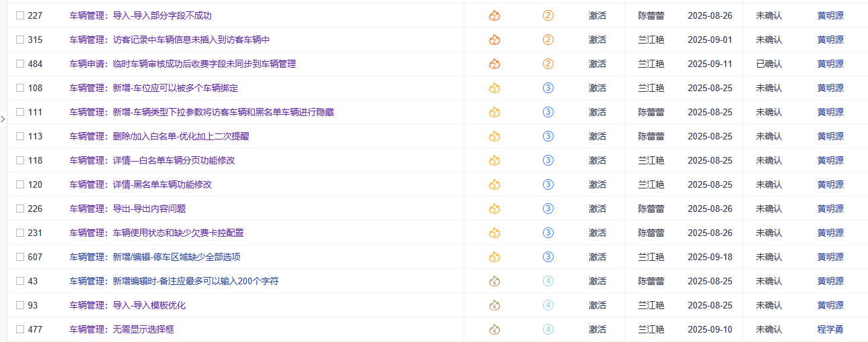Check the box next to bug 113
The height and width of the screenshot is (342, 868).
coord(20,136)
